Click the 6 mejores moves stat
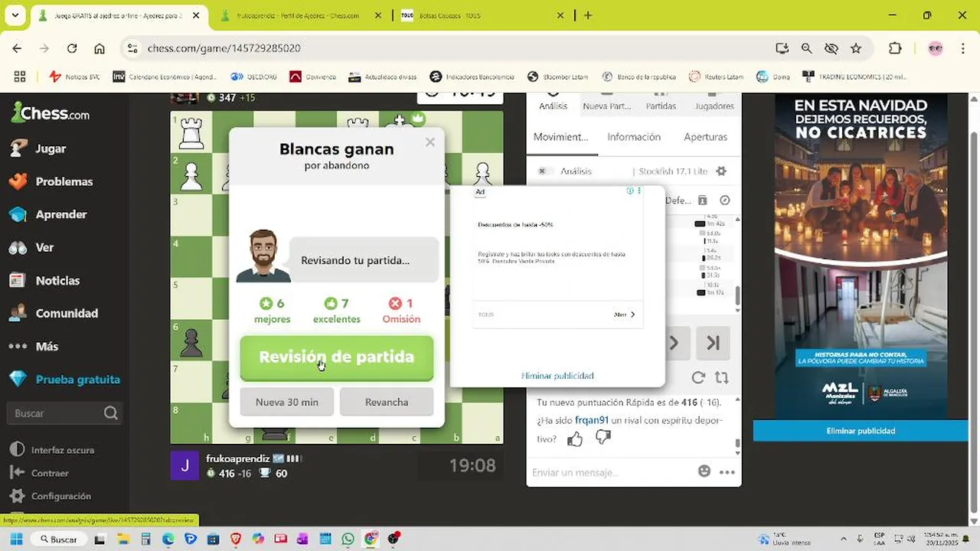This screenshot has height=551, width=980. click(272, 311)
